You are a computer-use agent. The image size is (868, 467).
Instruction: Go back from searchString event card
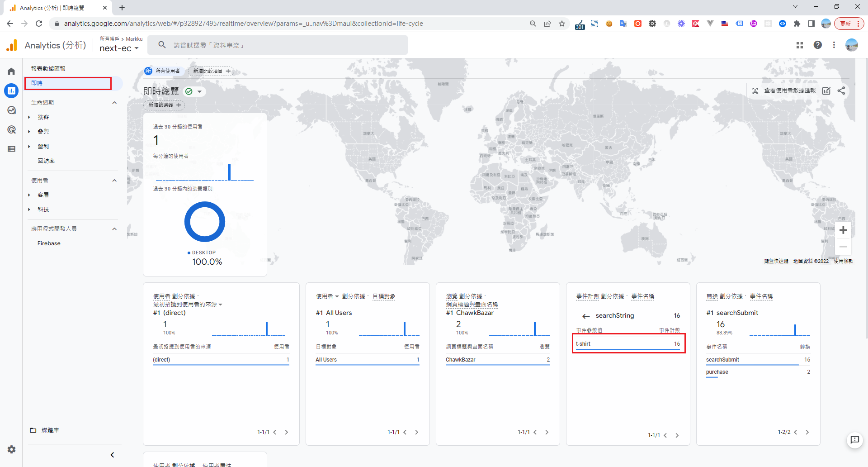point(586,316)
